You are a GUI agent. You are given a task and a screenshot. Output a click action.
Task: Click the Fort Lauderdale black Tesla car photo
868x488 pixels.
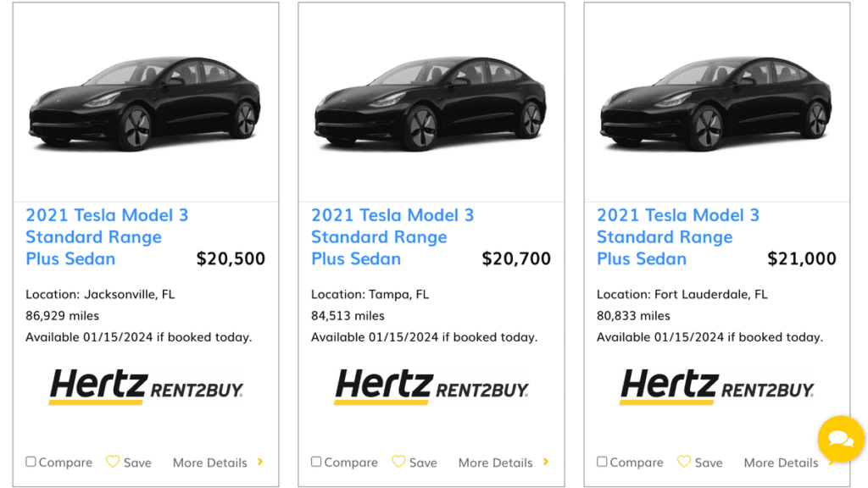point(716,103)
